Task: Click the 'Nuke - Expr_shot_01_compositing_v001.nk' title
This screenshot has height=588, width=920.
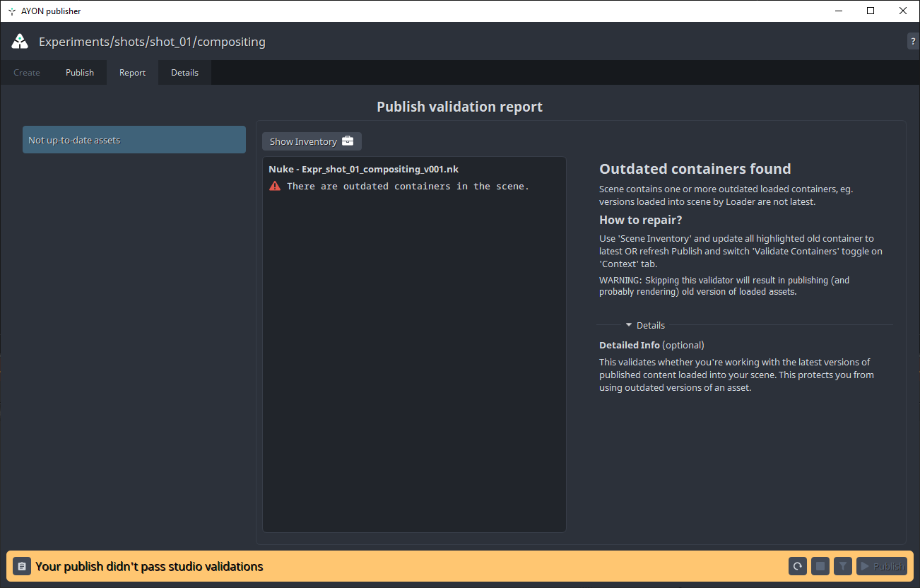Action: tap(364, 170)
